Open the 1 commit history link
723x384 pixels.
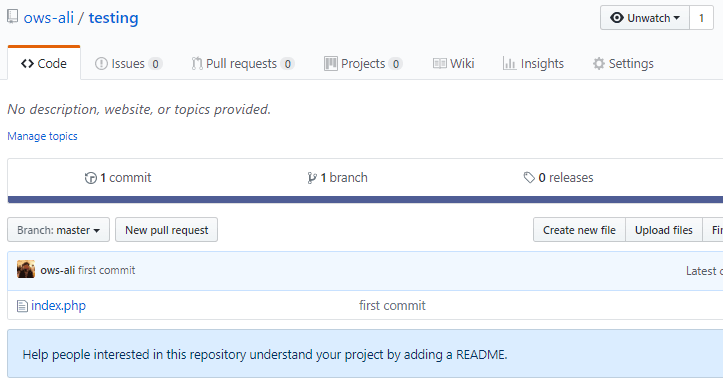pyautogui.click(x=118, y=177)
